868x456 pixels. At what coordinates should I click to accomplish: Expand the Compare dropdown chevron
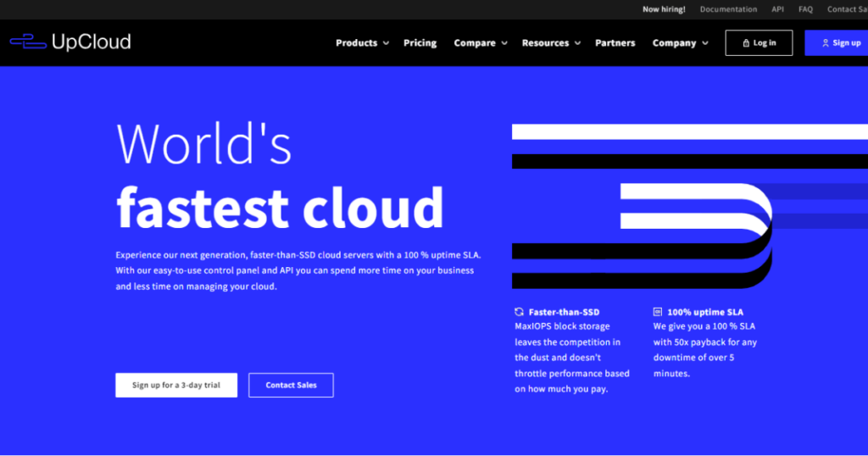pyautogui.click(x=504, y=43)
